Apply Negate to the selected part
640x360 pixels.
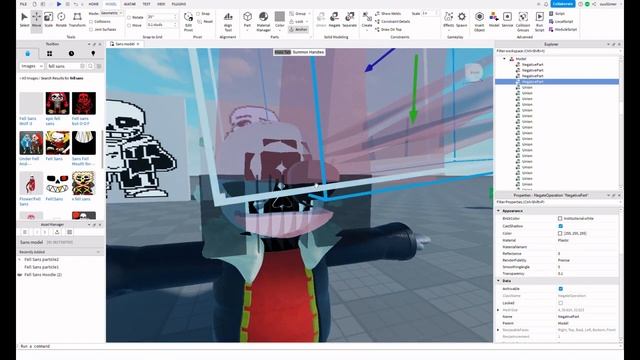(334, 20)
